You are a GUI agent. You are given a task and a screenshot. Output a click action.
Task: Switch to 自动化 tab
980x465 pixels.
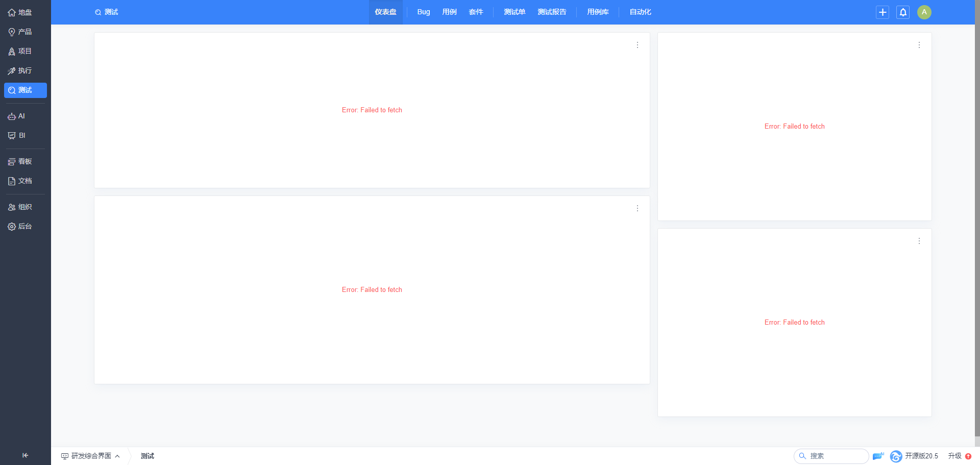[x=641, y=12]
